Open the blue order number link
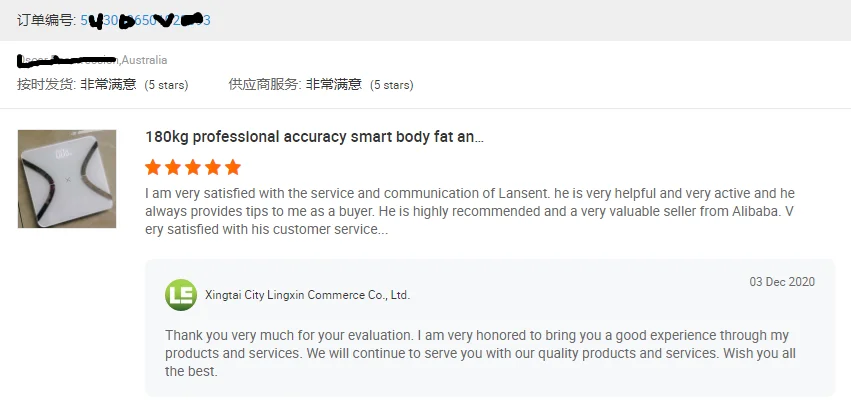Viewport: 851px width, 410px height. pyautogui.click(x=145, y=20)
